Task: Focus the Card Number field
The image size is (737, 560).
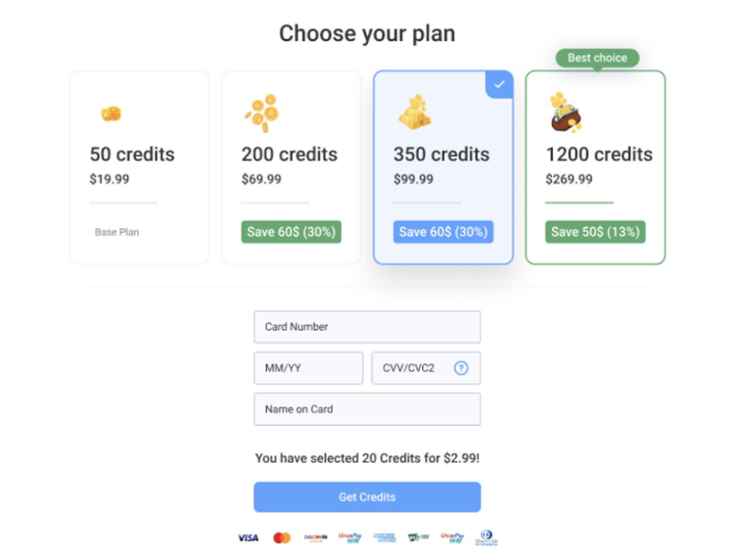Action: (367, 327)
